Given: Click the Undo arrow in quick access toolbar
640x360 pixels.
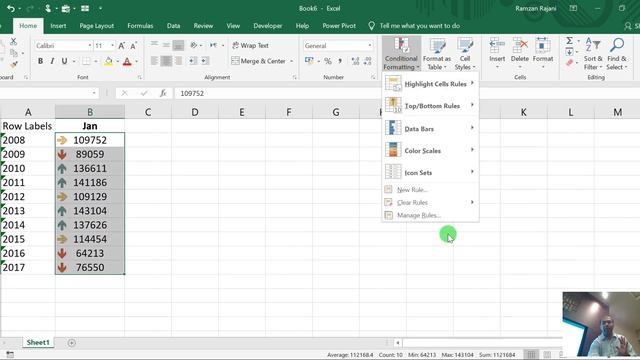Looking at the screenshot, I should 11,9.
